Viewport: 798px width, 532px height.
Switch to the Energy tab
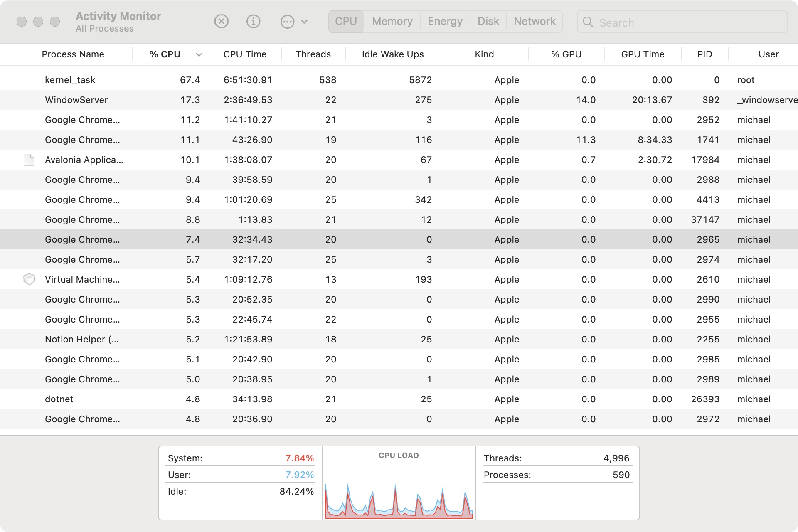click(x=445, y=21)
